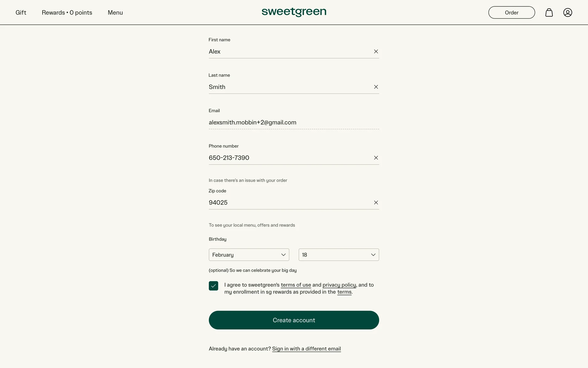The image size is (588, 368).
Task: Click Sign in with a different email
Action: pos(306,349)
